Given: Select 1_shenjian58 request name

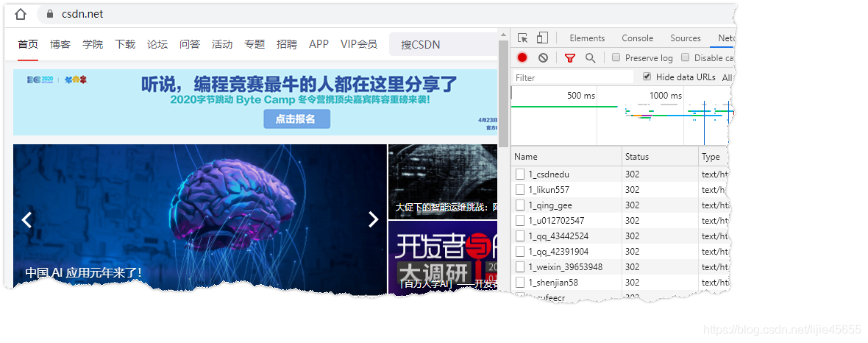Looking at the screenshot, I should point(553,283).
